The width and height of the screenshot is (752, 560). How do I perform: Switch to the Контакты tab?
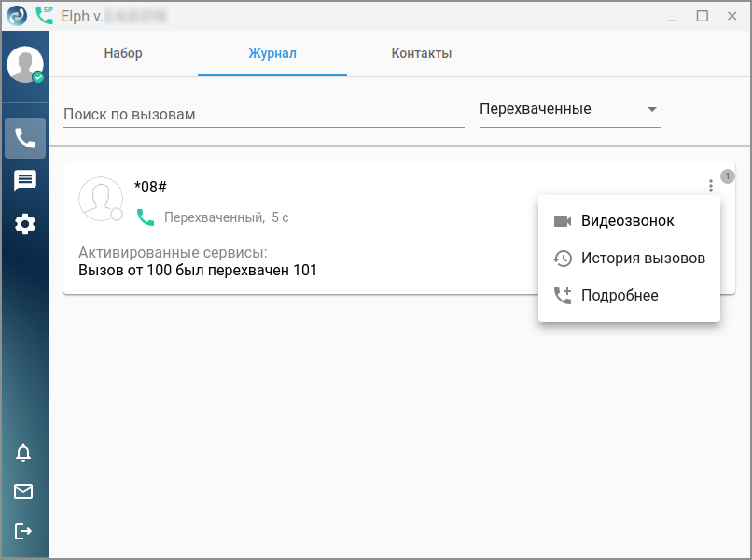pos(422,53)
